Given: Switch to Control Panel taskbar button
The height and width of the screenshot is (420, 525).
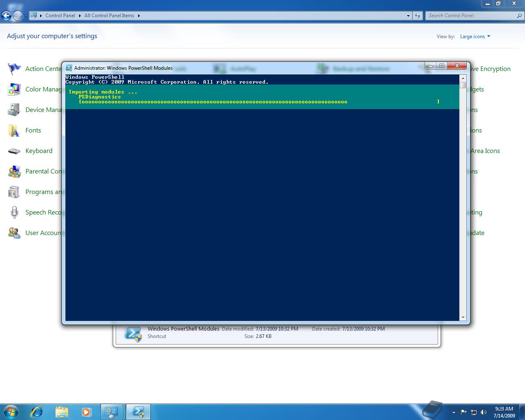Looking at the screenshot, I should click(112, 412).
